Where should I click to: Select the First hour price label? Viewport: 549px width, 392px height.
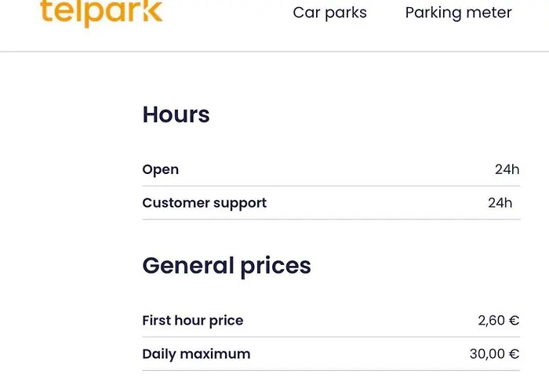tap(192, 321)
